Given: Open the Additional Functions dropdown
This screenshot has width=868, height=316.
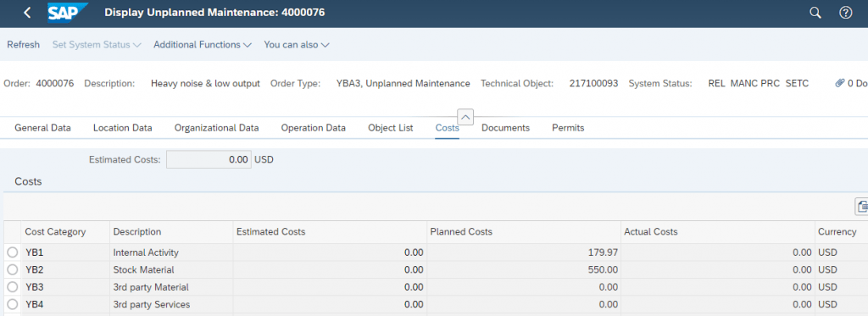Looking at the screenshot, I should click(203, 45).
